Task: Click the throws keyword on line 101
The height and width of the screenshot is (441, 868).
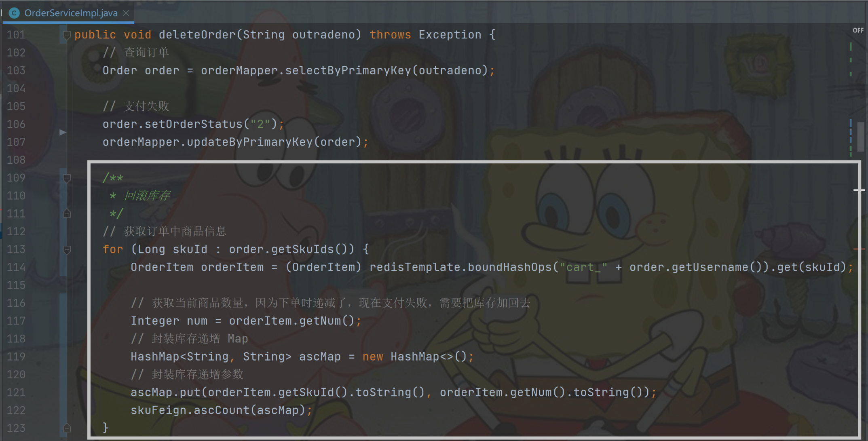Action: (x=390, y=35)
